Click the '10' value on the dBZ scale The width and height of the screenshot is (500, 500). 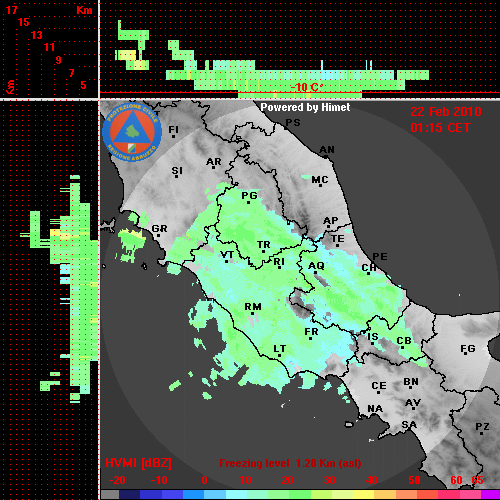point(246,480)
